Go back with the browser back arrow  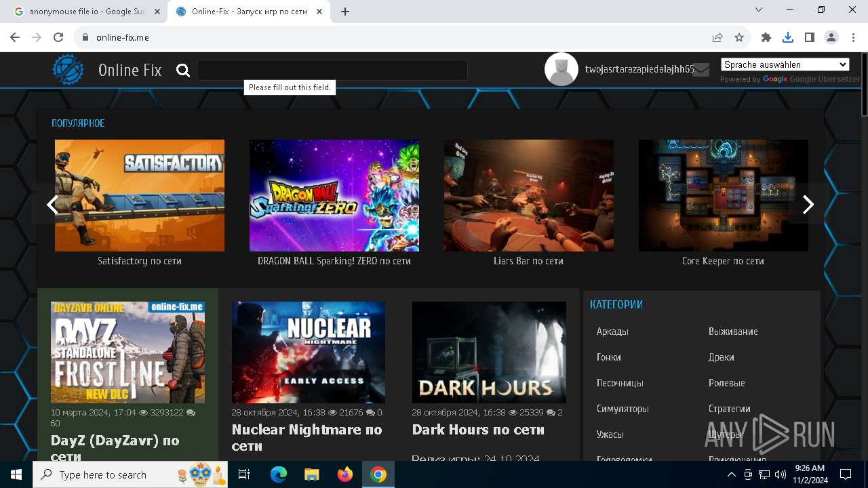[x=15, y=37]
